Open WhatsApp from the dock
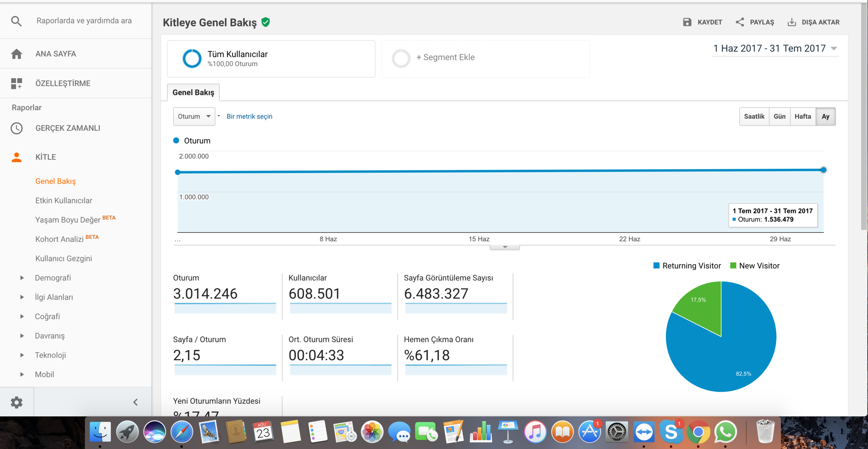 [x=725, y=432]
